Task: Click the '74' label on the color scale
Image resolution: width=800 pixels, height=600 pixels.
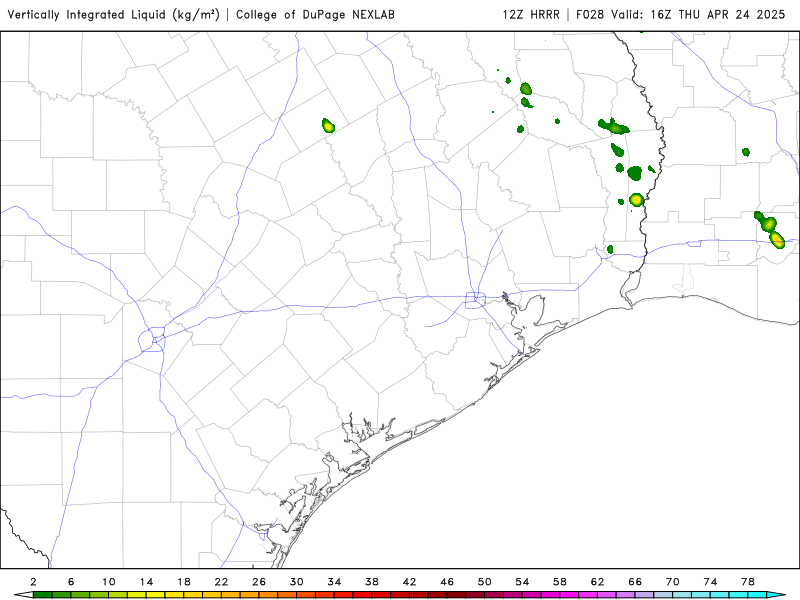Action: [710, 582]
